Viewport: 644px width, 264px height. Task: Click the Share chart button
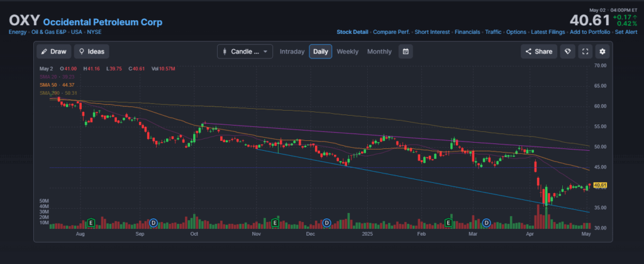(539, 52)
